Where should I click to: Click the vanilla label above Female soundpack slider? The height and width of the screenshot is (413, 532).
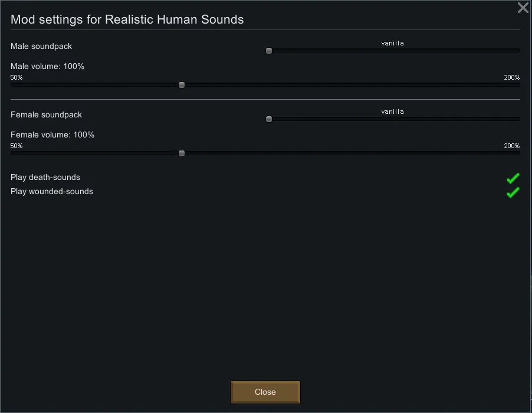[x=392, y=112]
